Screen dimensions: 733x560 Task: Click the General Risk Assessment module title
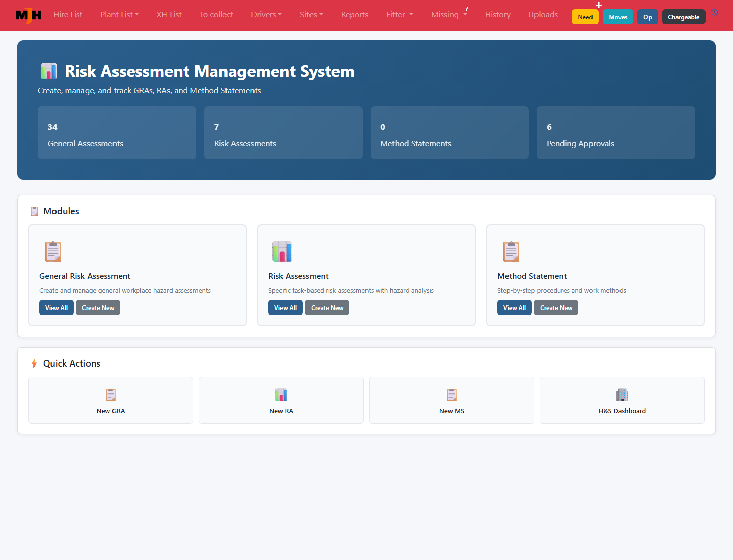pos(84,276)
